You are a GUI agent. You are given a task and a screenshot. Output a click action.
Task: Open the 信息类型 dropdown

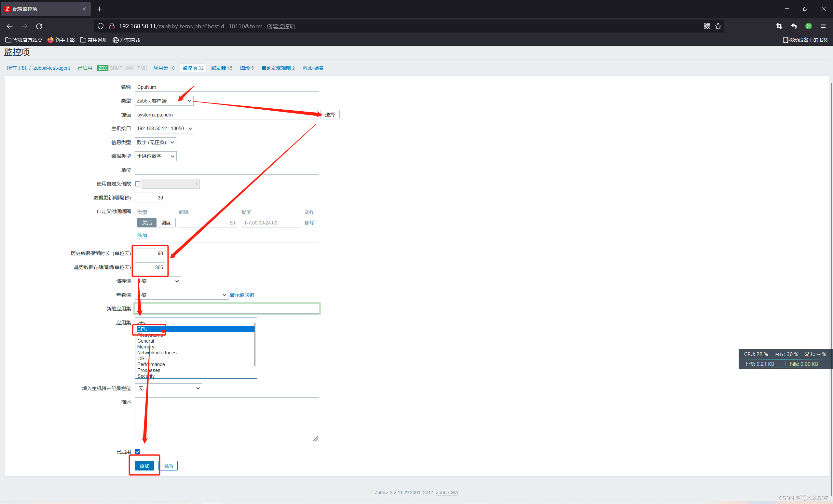(156, 142)
